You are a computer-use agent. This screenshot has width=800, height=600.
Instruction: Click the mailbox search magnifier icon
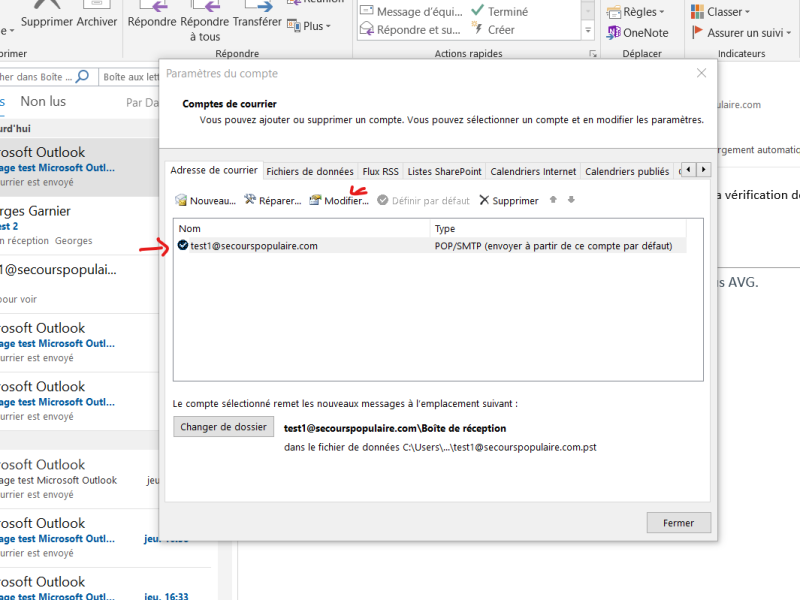coord(82,77)
